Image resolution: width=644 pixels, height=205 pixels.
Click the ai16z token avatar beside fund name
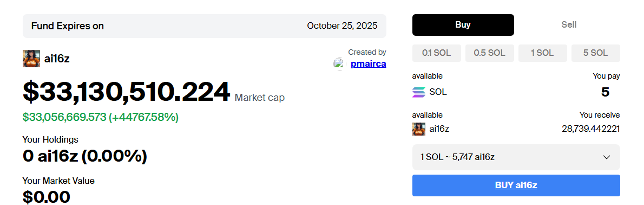pos(31,59)
